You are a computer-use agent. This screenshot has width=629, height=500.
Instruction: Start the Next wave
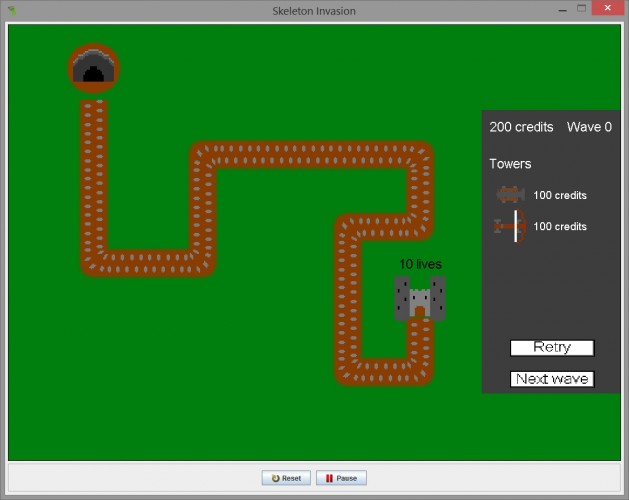552,379
